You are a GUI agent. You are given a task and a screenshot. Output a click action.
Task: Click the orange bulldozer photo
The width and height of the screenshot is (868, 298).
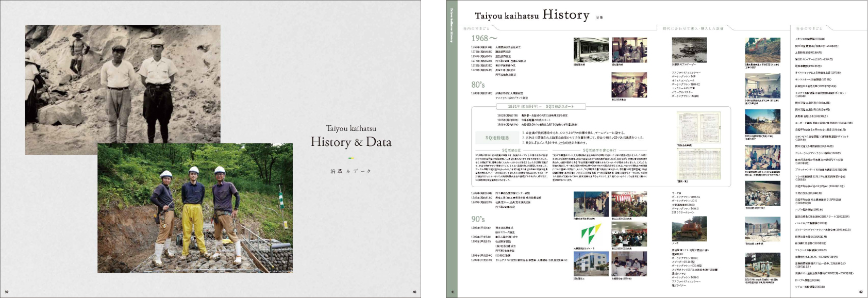click(689, 230)
